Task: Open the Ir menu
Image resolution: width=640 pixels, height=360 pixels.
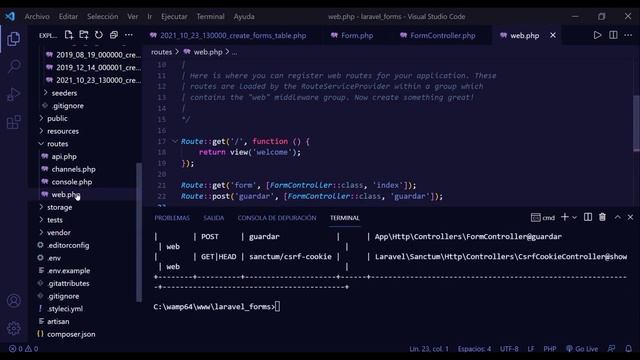Action: (149, 16)
